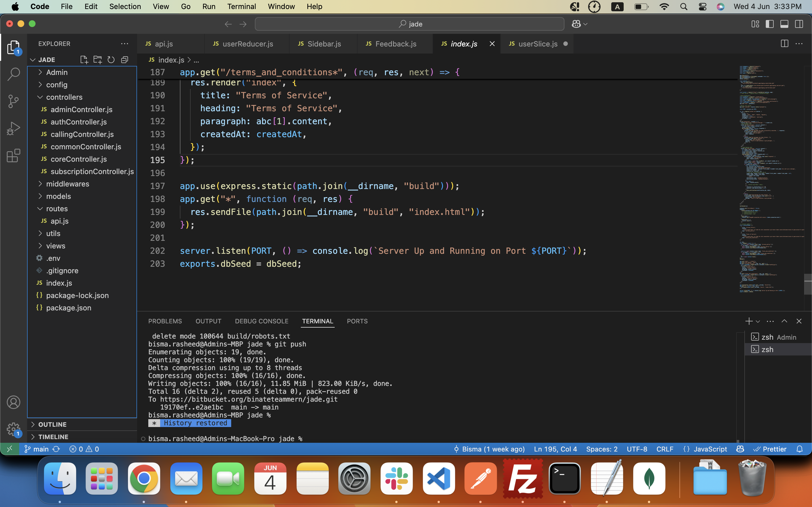Click the New File icon in Explorer
Viewport: 812px width, 507px height.
click(84, 60)
